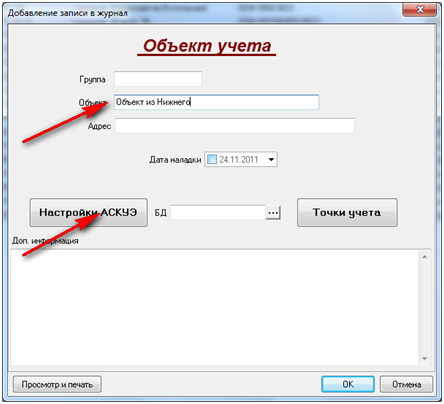
Task: Click inside the Доп. информация text area
Action: (x=215, y=307)
